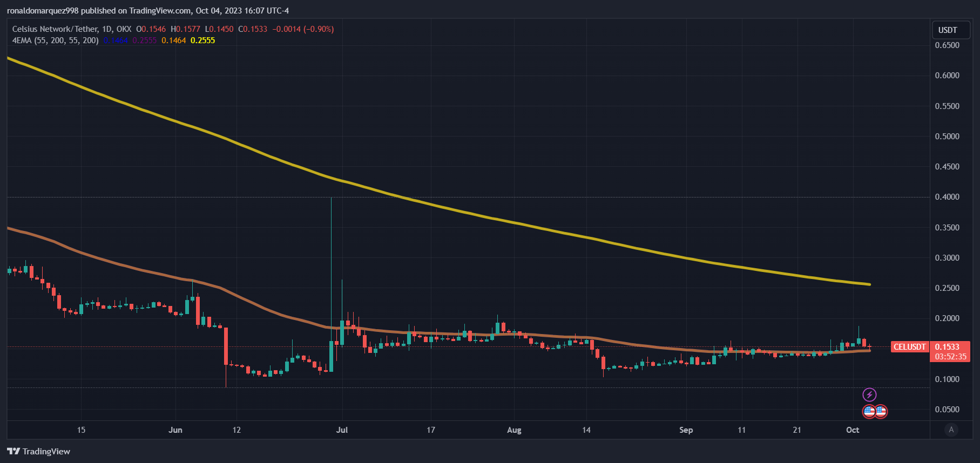
Task: Select the yellow 200 EMA line
Action: tap(432, 205)
